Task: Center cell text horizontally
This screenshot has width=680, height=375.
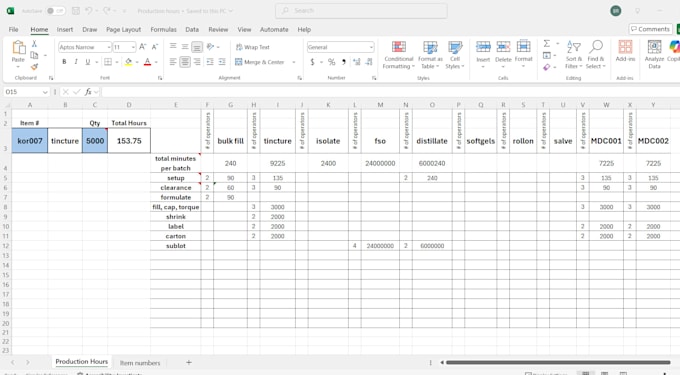Action: [x=185, y=62]
